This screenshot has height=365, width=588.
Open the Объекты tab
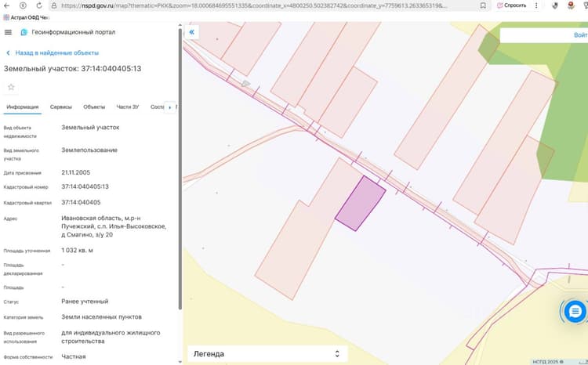tap(94, 107)
